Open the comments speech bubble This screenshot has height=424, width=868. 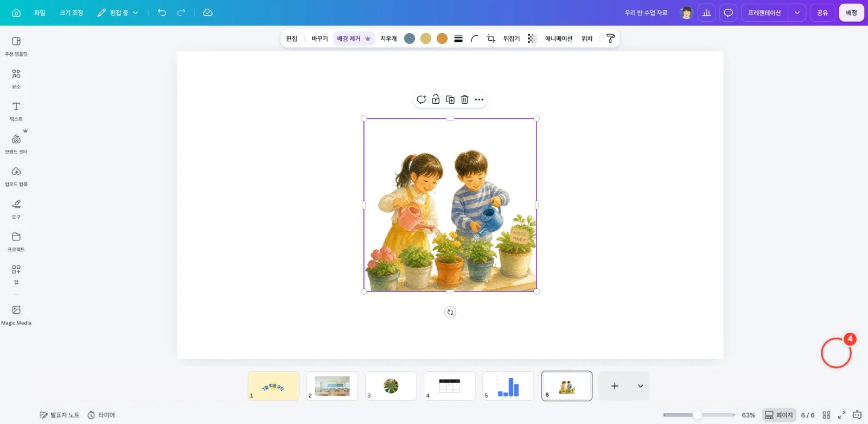pos(728,12)
